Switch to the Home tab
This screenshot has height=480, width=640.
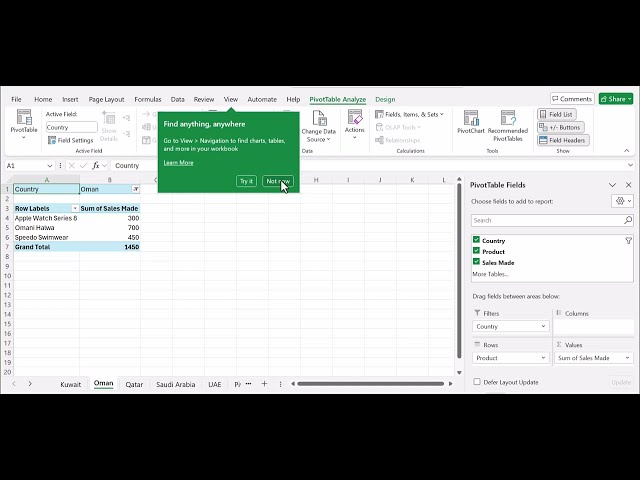point(43,99)
